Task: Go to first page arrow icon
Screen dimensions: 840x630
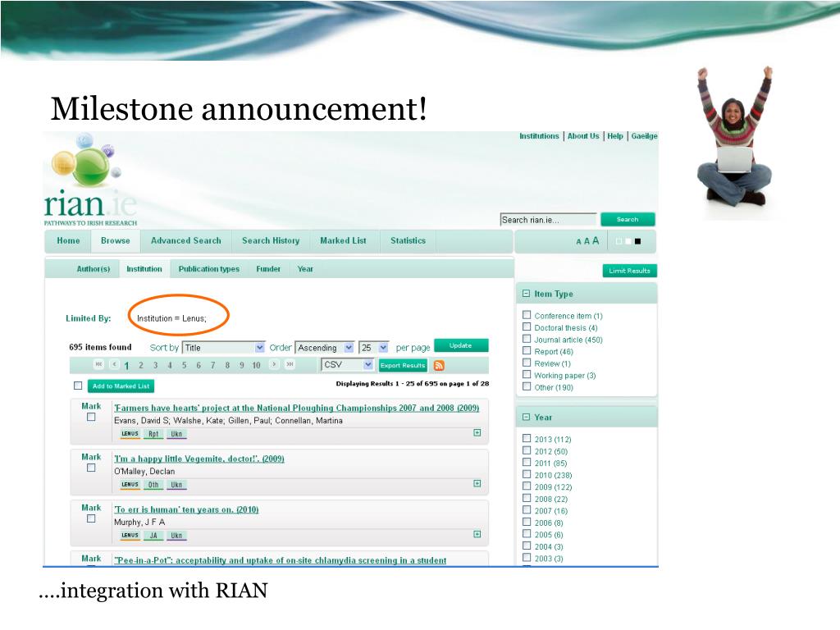Action: coord(98,365)
